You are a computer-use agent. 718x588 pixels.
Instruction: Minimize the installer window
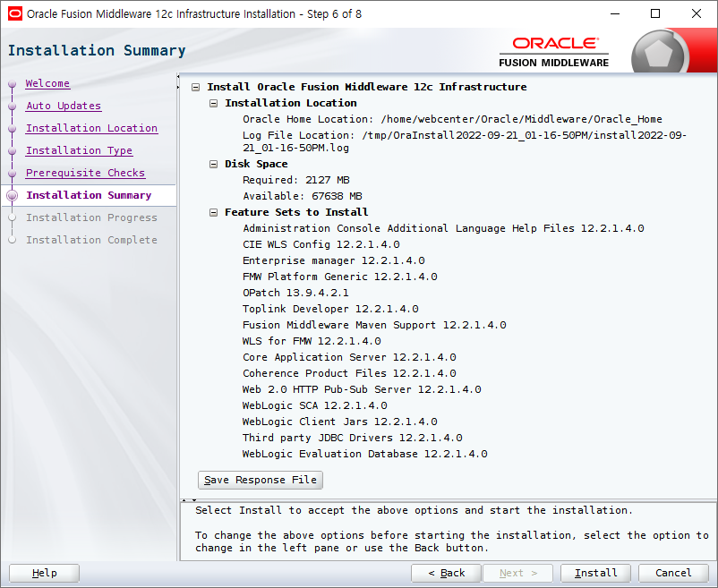point(615,13)
